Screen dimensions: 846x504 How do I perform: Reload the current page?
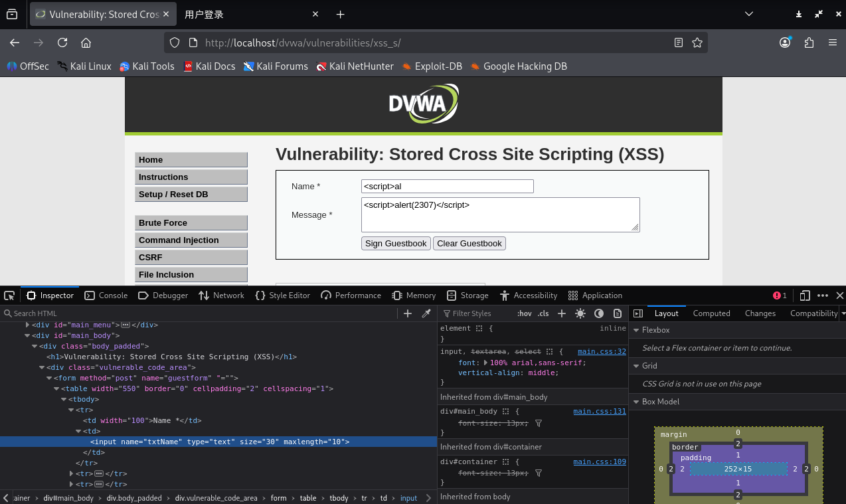click(x=62, y=42)
